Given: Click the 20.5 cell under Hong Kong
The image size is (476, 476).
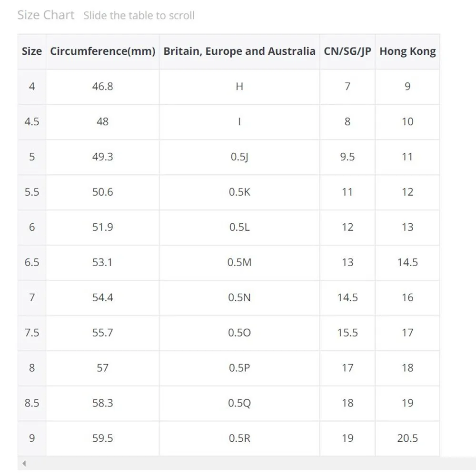Looking at the screenshot, I should (407, 438).
